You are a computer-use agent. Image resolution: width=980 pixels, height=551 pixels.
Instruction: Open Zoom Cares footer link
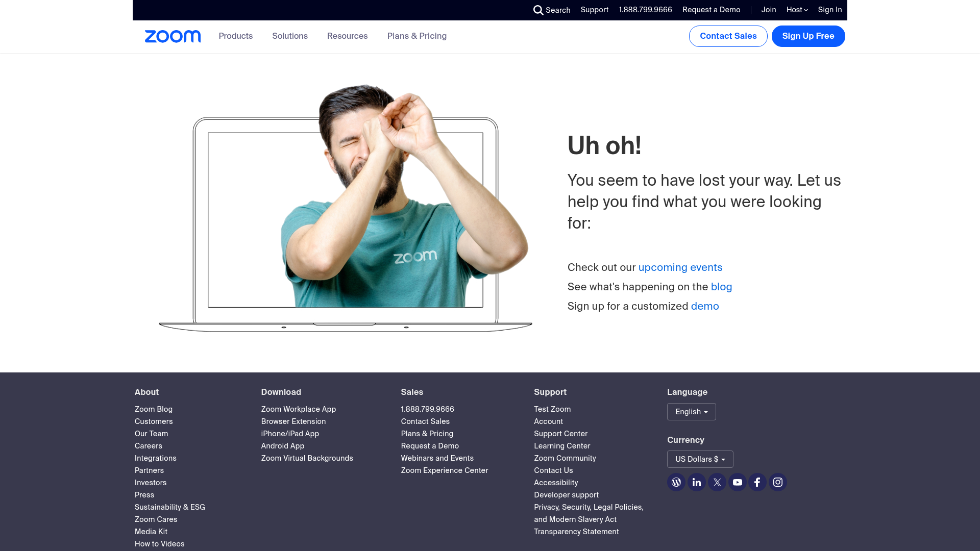156,519
